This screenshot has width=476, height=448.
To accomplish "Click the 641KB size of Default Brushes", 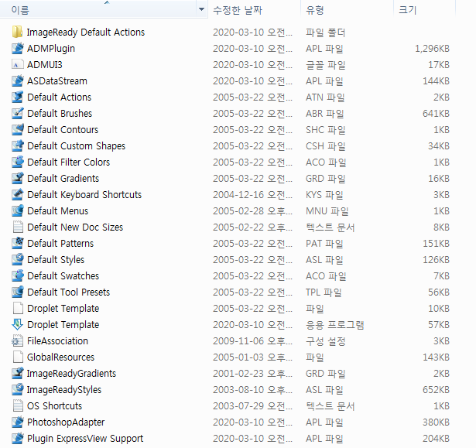I will coord(436,114).
